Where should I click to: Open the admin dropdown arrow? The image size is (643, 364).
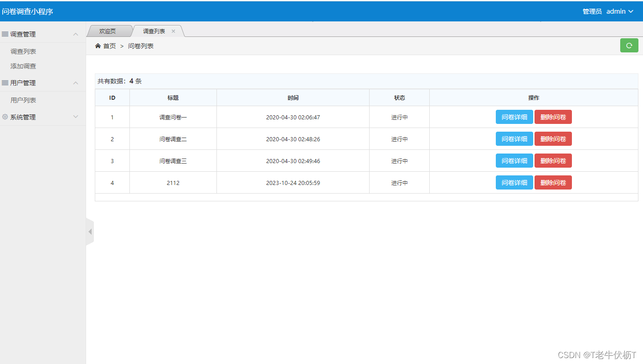[631, 11]
